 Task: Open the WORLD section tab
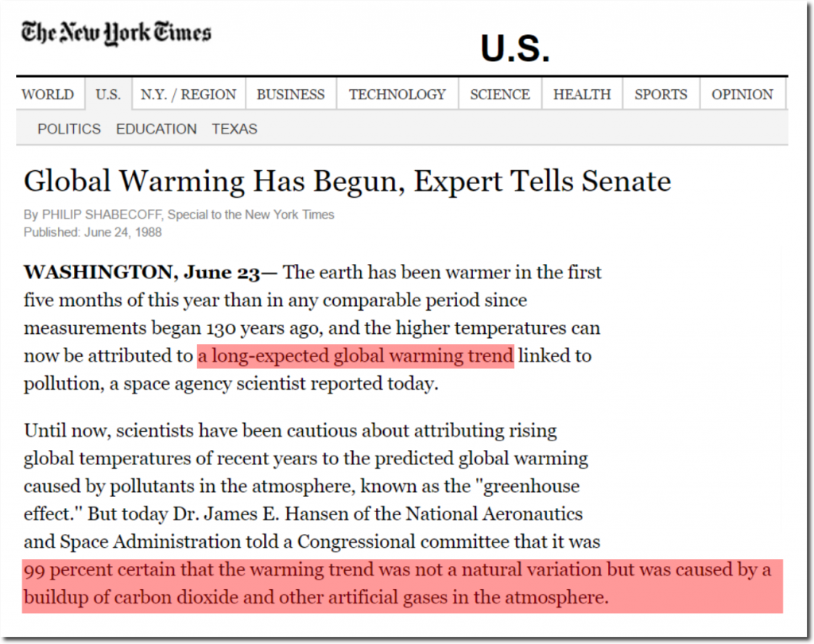pos(48,94)
